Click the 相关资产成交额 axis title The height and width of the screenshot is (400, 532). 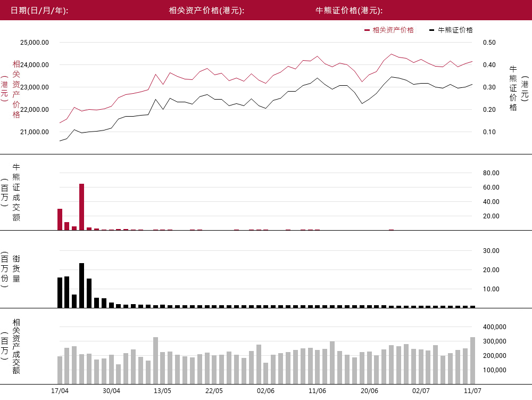(16, 346)
